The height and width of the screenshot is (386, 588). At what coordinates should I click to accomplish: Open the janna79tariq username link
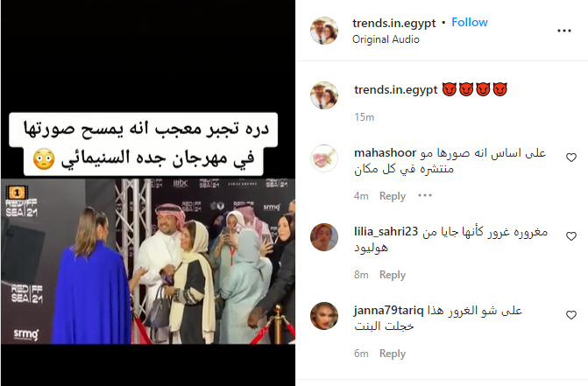click(x=389, y=311)
